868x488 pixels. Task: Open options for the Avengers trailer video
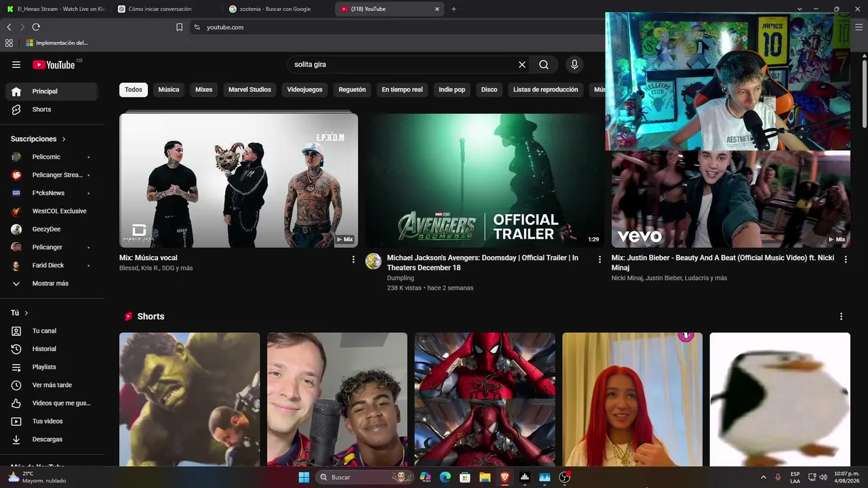click(x=599, y=260)
